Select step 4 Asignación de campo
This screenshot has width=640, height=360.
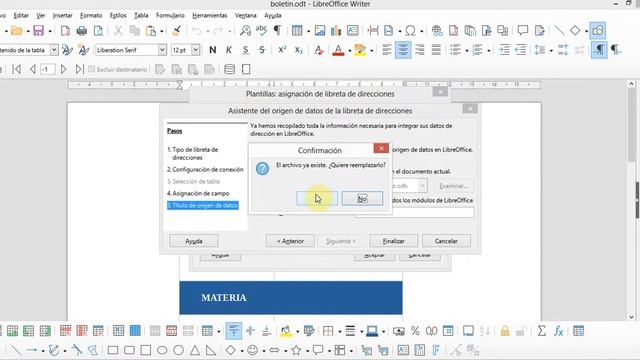point(198,193)
